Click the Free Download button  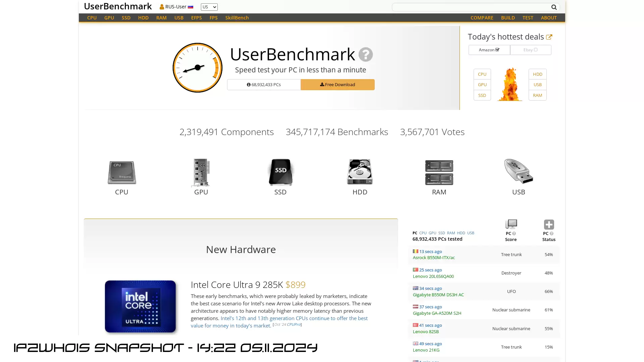337,84
